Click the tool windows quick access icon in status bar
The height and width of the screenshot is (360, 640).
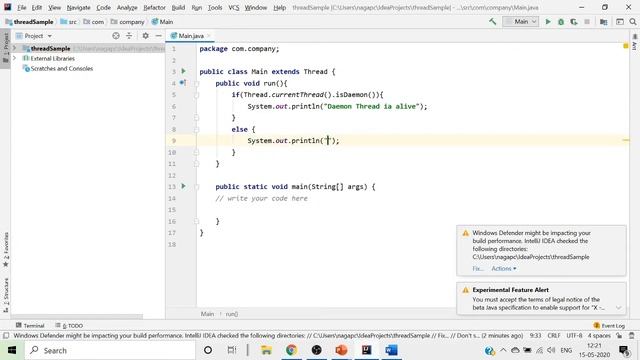pyautogui.click(x=6, y=336)
